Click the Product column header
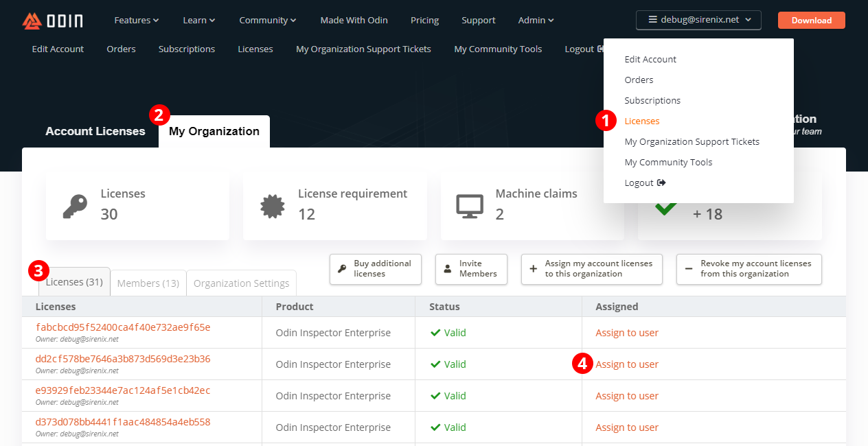 [295, 307]
